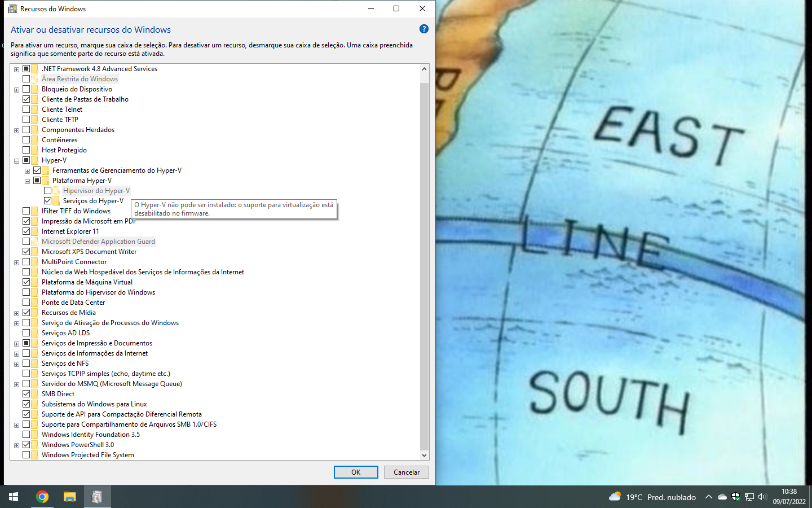
Task: Expand the Windows PowerShell 3.0 node
Action: (x=16, y=445)
